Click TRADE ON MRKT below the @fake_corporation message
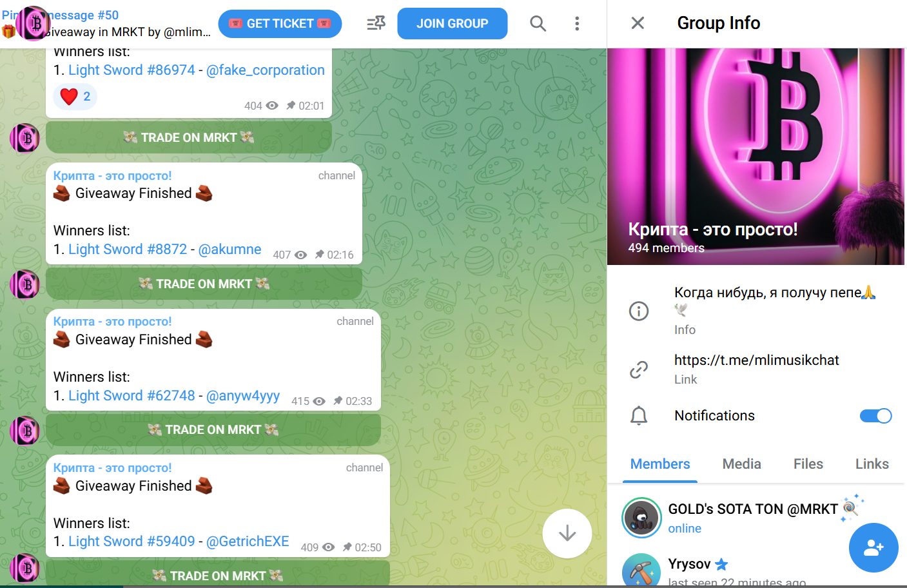The height and width of the screenshot is (588, 907). coord(189,137)
